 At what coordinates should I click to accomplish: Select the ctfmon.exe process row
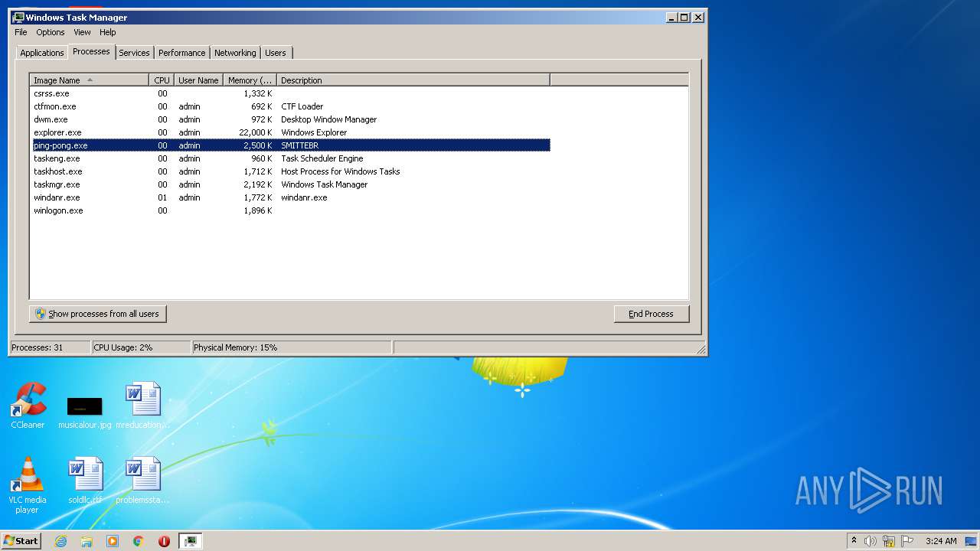pos(290,106)
